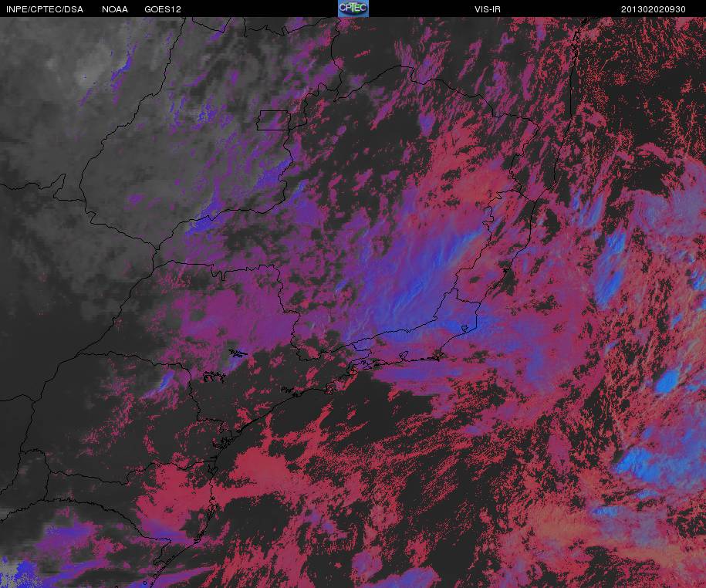Click the VIS-IR channel label
The image size is (706, 588).
click(x=488, y=9)
